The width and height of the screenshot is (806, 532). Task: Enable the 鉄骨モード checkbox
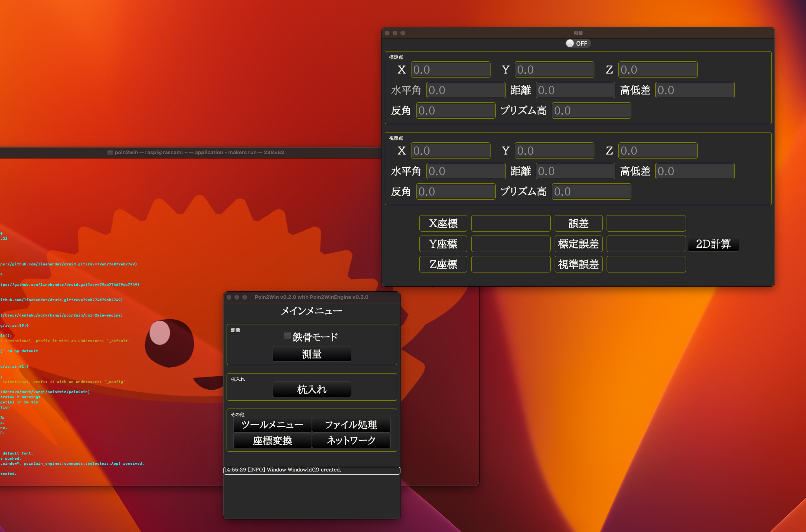click(x=287, y=336)
